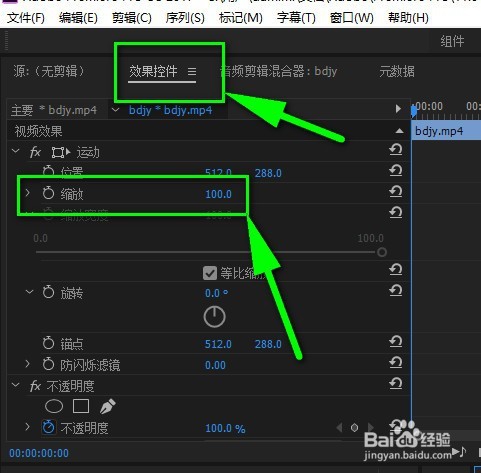
Task: Select the 运动 transform box icon
Action: click(x=61, y=152)
